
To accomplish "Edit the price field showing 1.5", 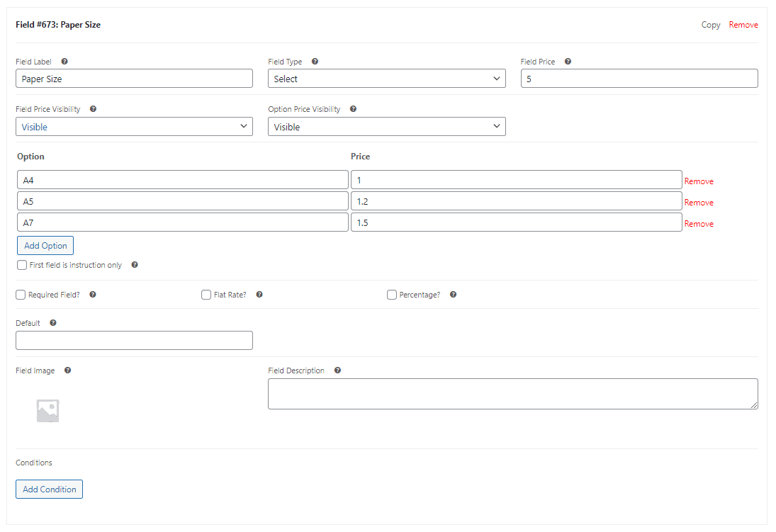I will (x=517, y=222).
